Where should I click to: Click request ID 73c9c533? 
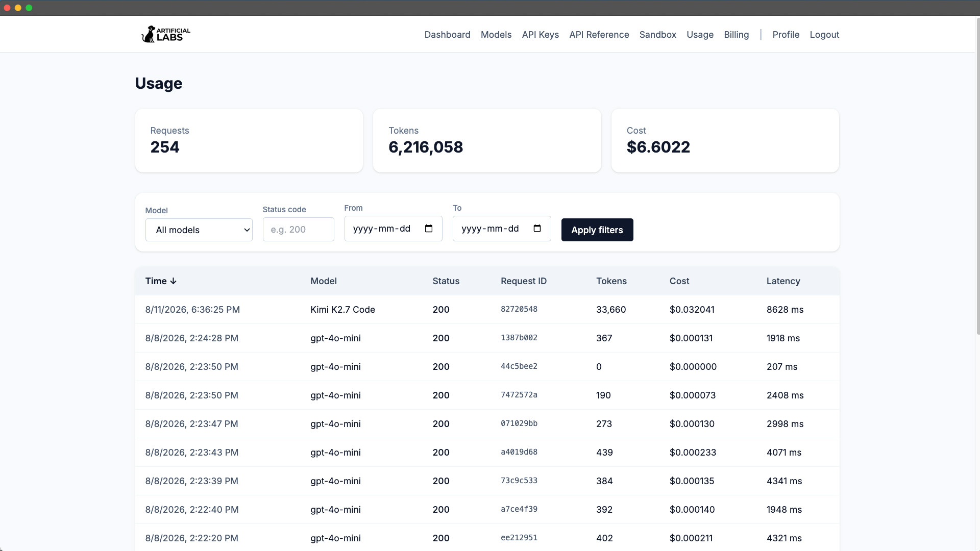click(x=519, y=481)
